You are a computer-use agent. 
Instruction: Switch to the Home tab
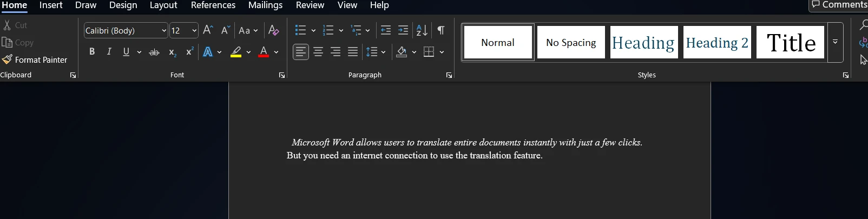(14, 5)
